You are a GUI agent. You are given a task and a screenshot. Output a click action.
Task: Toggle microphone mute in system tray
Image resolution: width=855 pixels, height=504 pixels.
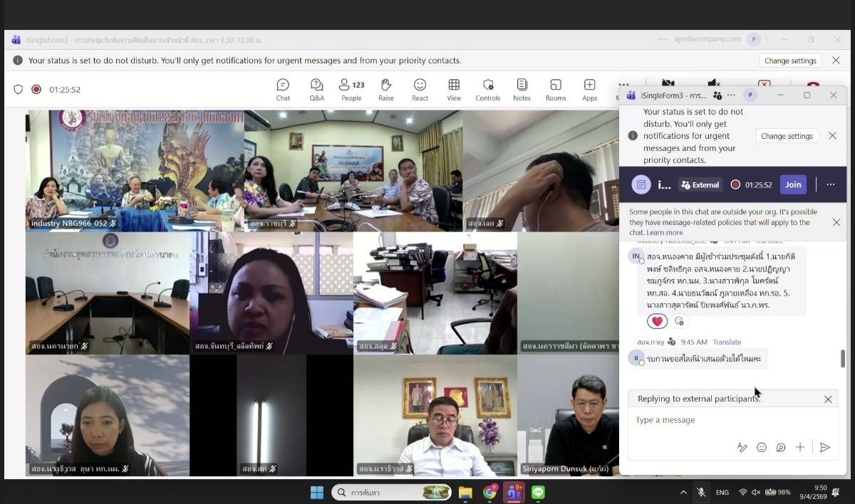[701, 492]
